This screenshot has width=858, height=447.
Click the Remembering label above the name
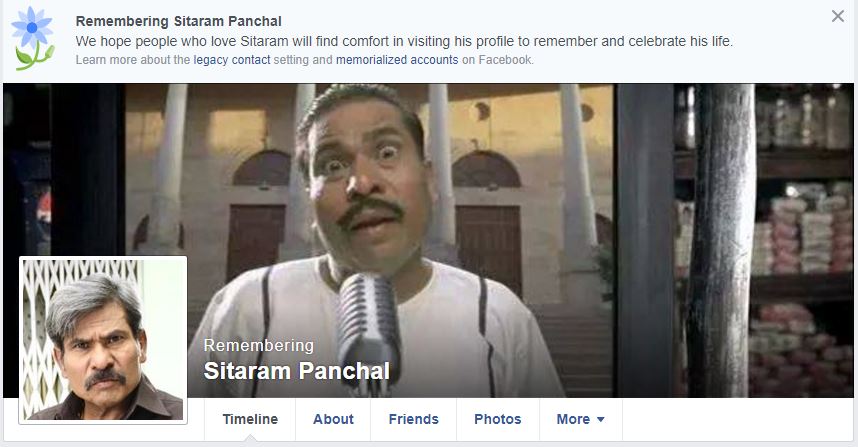pos(259,345)
